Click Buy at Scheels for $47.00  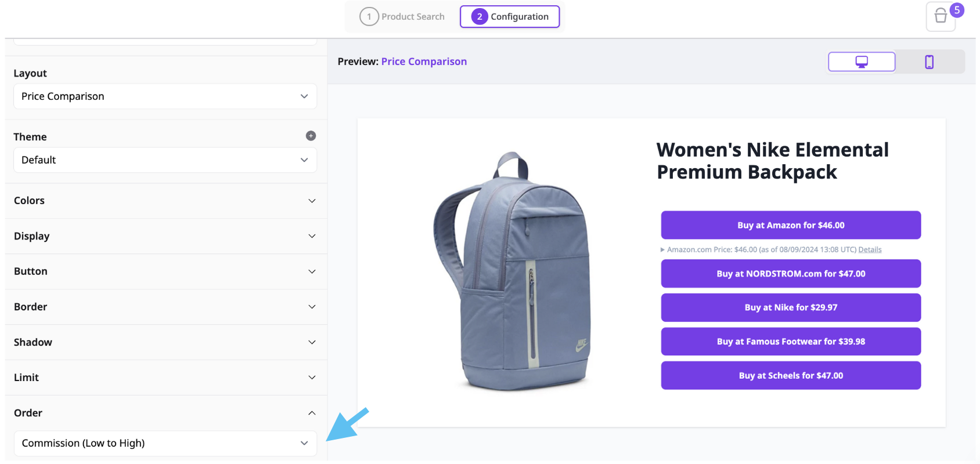[791, 375]
